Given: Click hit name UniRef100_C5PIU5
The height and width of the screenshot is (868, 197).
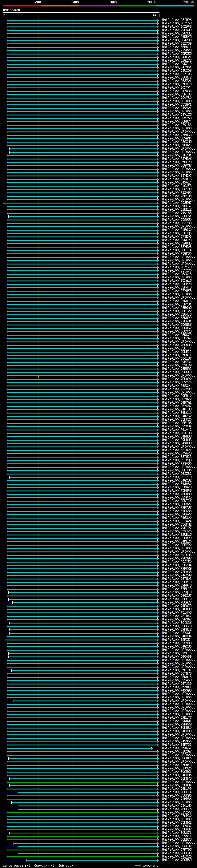Looking at the screenshot, I should coord(177,94).
